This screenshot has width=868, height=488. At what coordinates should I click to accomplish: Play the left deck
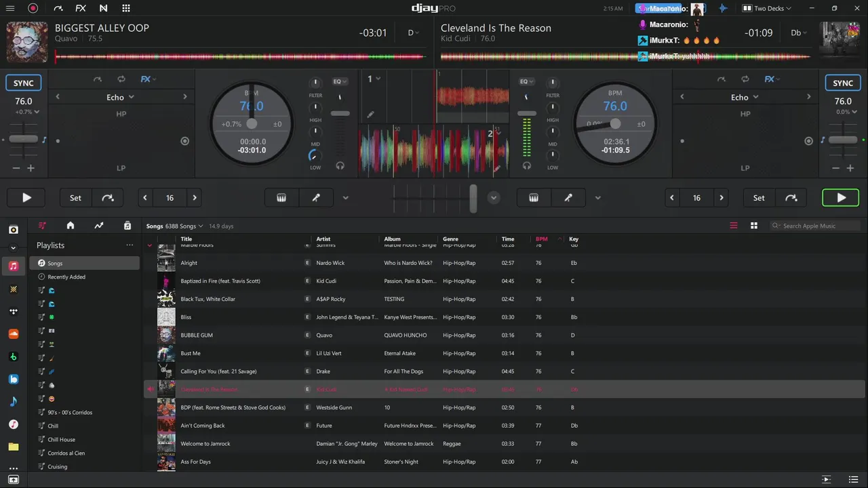pos(26,198)
